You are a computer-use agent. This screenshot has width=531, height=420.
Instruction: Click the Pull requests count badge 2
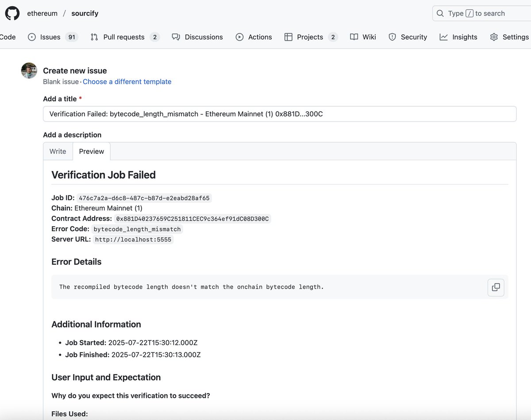click(154, 37)
